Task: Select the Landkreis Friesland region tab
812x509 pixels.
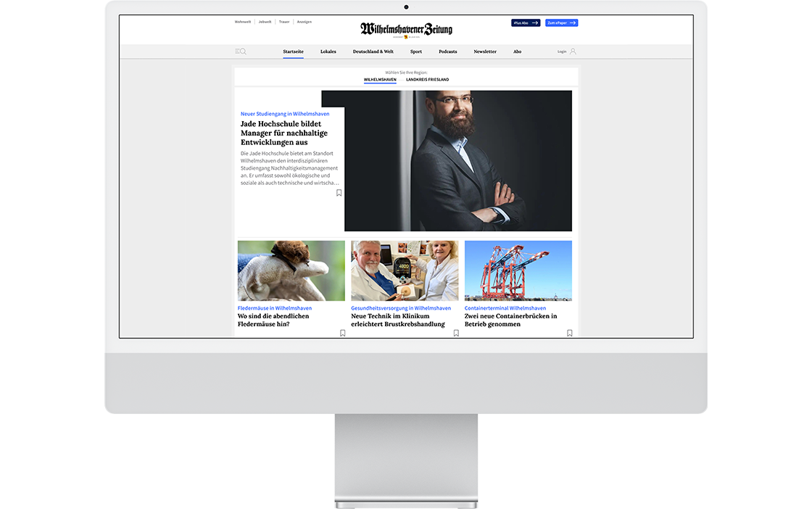Action: click(427, 80)
